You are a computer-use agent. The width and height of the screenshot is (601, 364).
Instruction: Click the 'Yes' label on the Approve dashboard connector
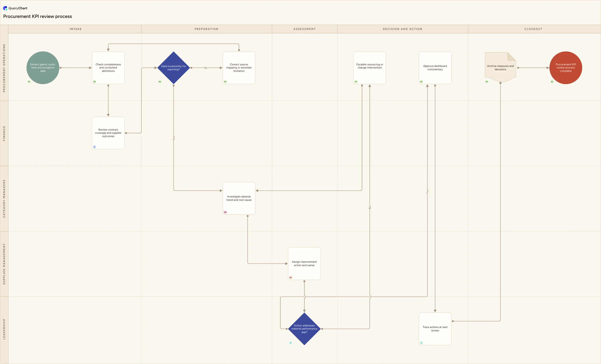[427, 191]
